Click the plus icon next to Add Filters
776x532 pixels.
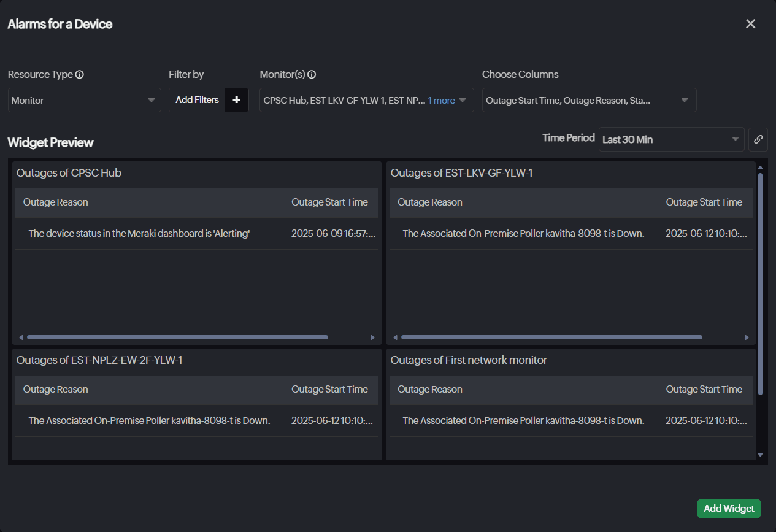[237, 100]
